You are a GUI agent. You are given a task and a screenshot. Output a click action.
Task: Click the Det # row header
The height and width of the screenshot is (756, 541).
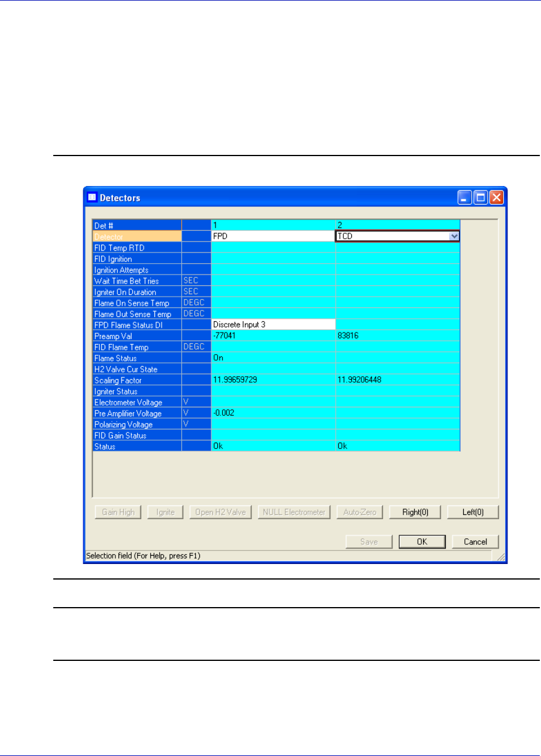pyautogui.click(x=136, y=225)
